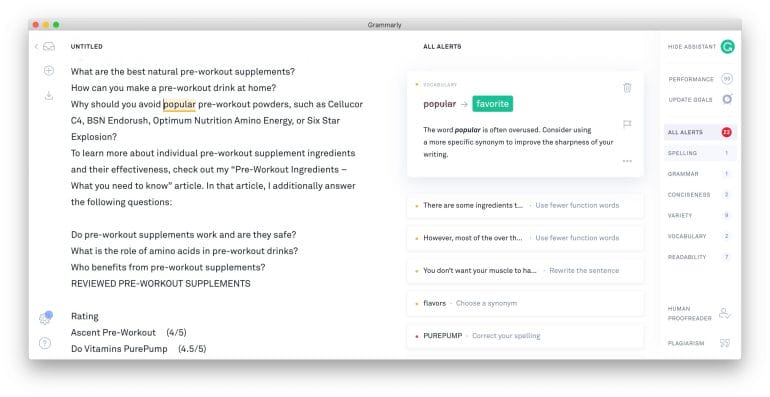The width and height of the screenshot is (770, 397).
Task: Open the three-dot menu on the vocabulary card
Action: point(627,161)
